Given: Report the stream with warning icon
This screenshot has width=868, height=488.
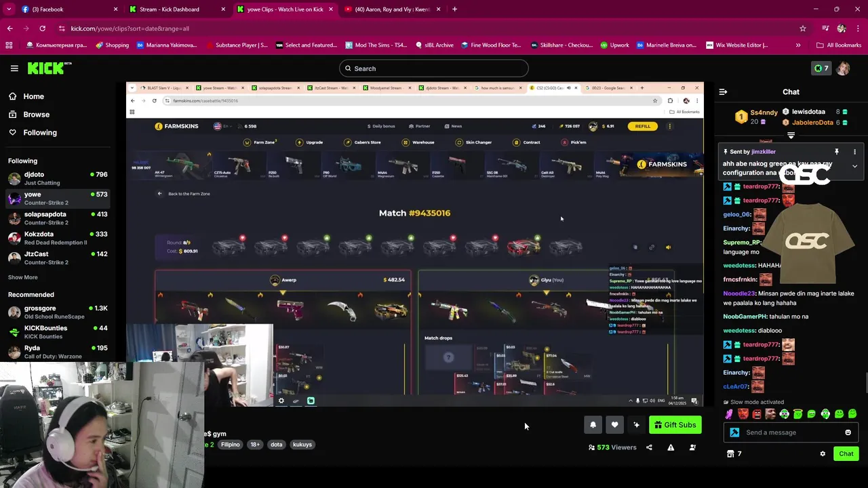Looking at the screenshot, I should click(671, 447).
